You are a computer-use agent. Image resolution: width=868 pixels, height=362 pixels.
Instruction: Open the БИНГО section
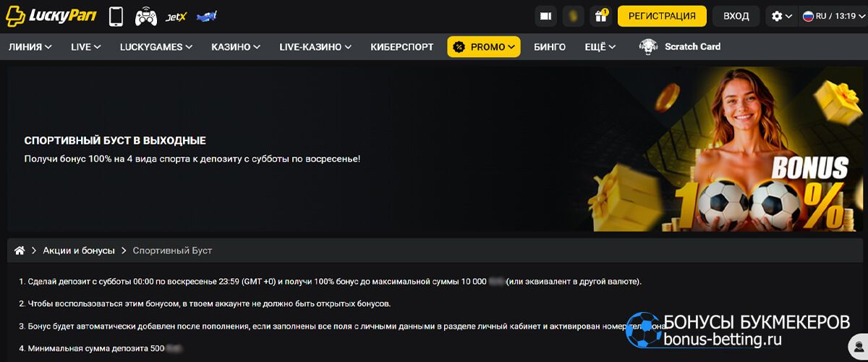549,47
